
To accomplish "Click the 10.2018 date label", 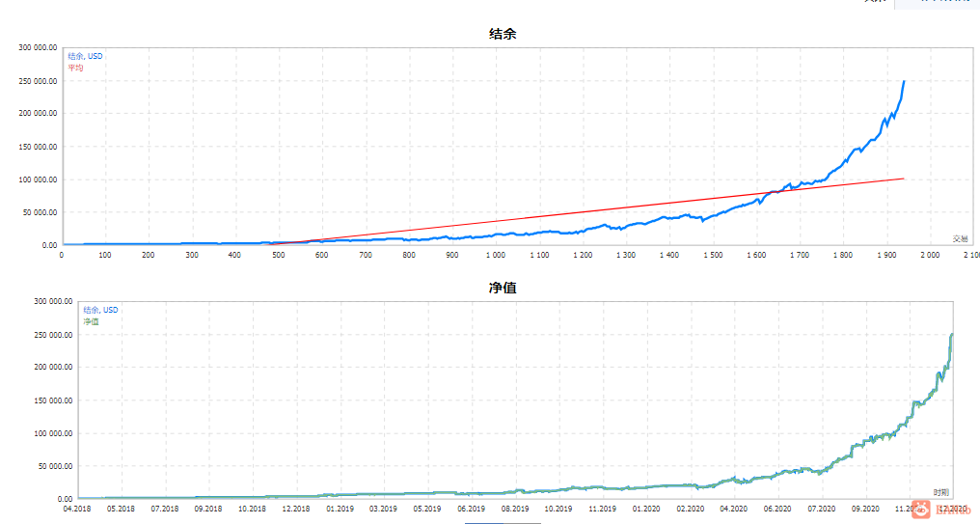I will point(252,509).
